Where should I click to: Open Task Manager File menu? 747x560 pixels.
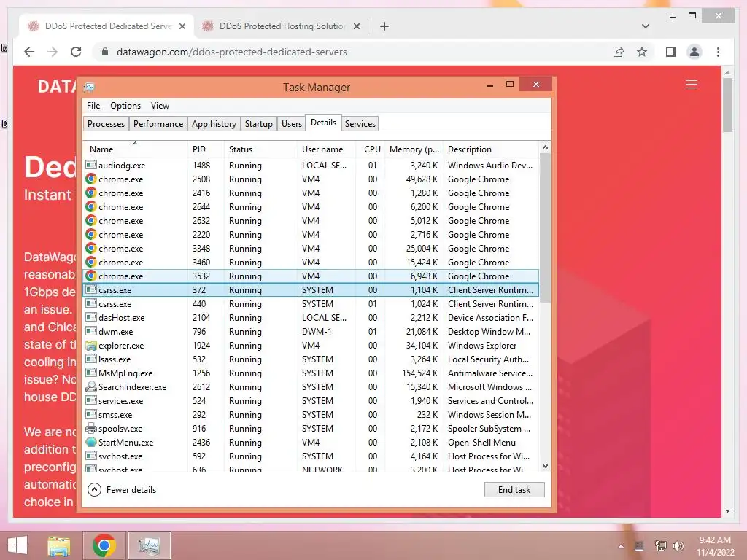(x=93, y=106)
